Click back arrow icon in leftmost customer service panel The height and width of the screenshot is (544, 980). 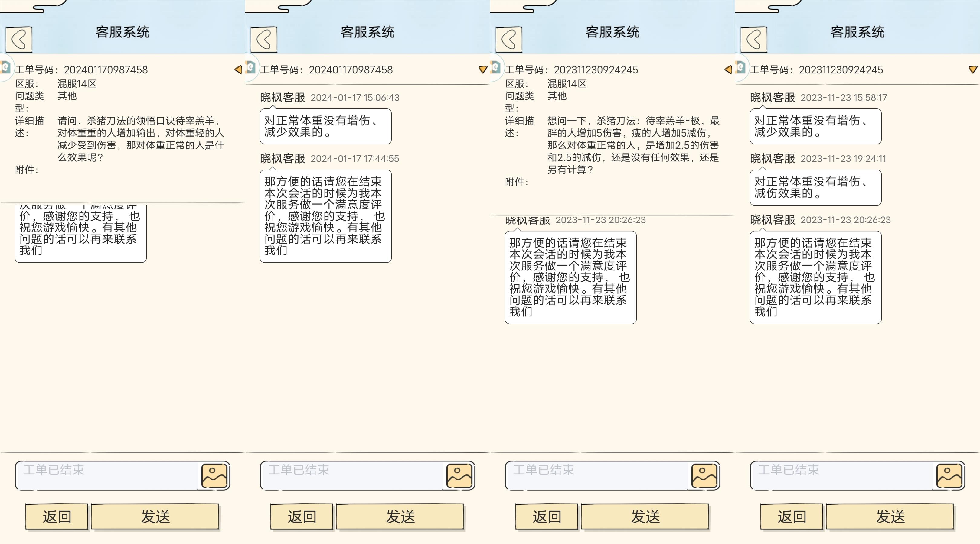[x=19, y=39]
